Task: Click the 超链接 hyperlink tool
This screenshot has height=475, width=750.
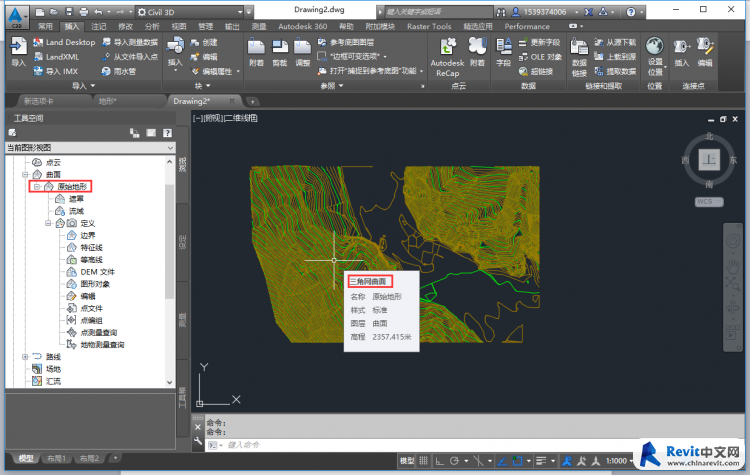Action: coord(536,71)
